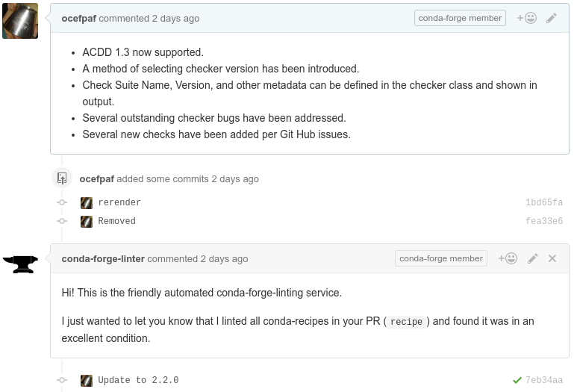574x392 pixels.
Task: Click avatar icon beside 'rerender' commit
Action: click(x=87, y=202)
